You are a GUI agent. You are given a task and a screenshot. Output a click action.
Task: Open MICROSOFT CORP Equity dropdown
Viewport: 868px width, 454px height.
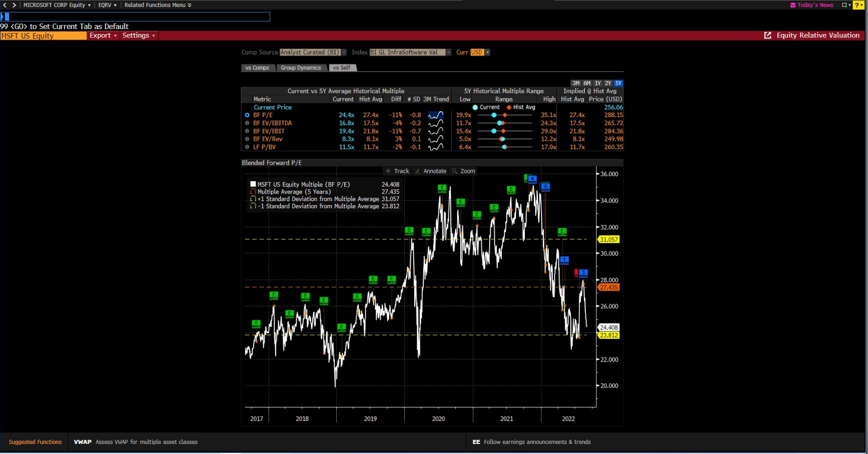(57, 5)
